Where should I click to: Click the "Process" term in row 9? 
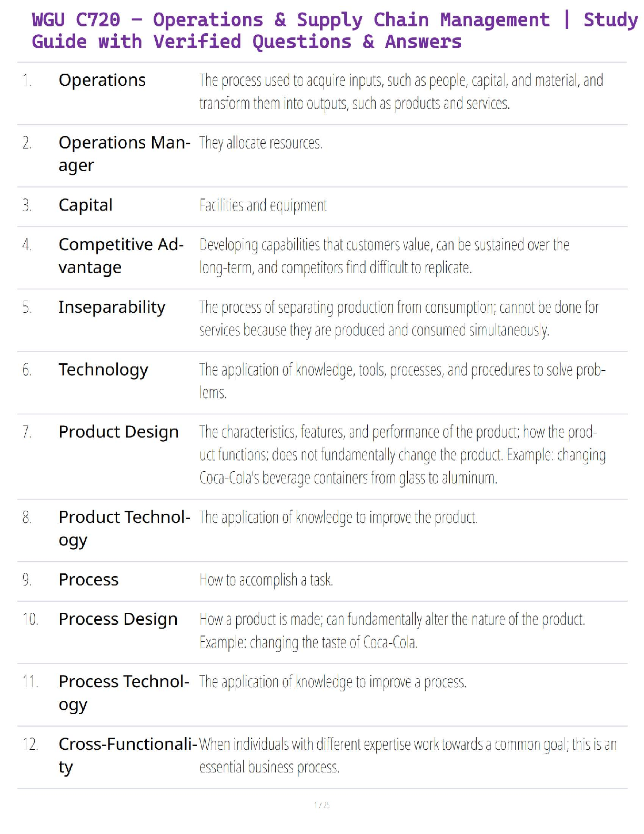click(88, 580)
